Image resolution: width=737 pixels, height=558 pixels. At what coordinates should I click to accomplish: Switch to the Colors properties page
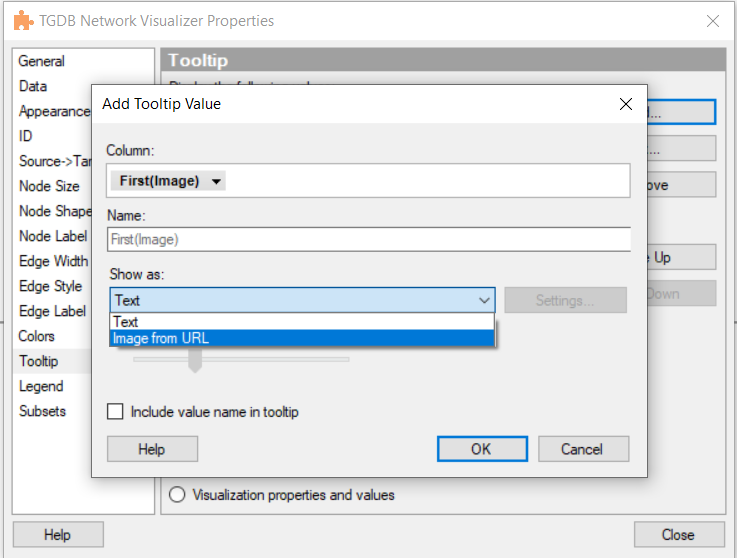pos(37,336)
